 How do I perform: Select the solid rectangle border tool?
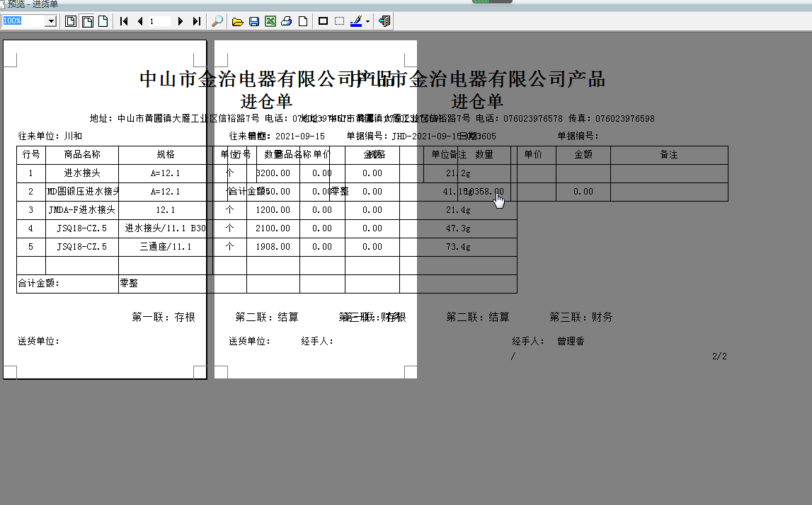coord(323,21)
